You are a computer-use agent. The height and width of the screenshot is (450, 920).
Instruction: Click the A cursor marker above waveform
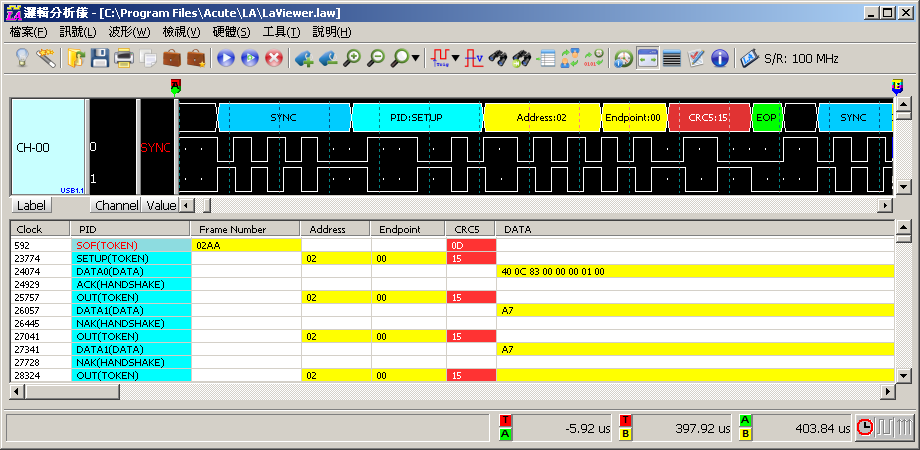coord(175,86)
